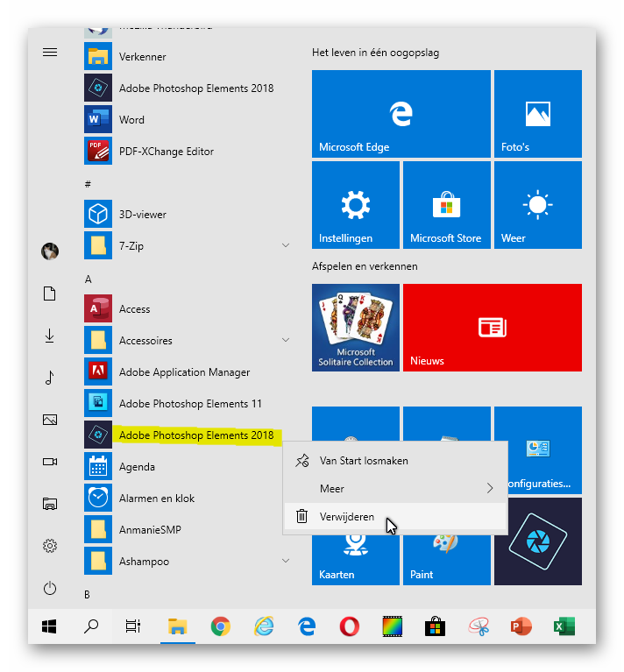
Task: Open the Instellingen gear tile
Action: coord(355,205)
